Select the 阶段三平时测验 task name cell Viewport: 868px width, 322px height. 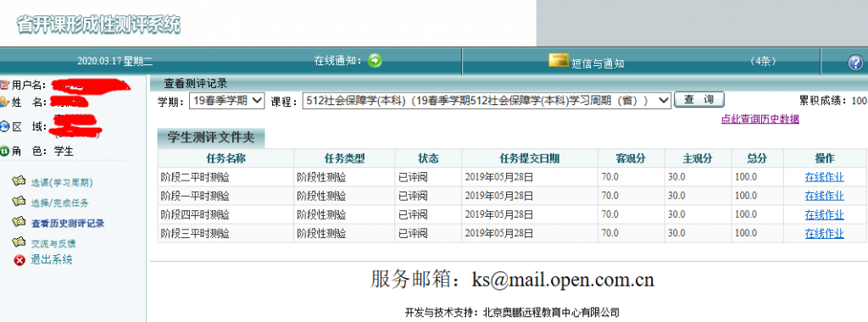click(225, 234)
